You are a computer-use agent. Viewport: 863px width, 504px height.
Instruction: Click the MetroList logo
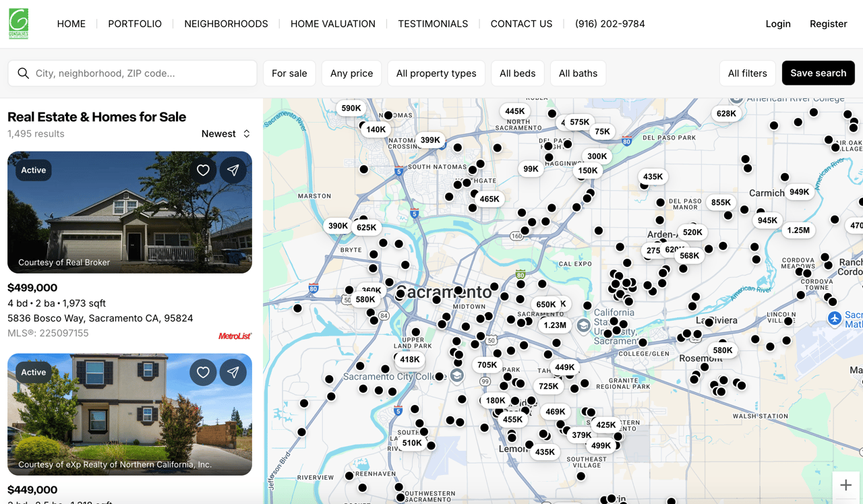pos(235,336)
